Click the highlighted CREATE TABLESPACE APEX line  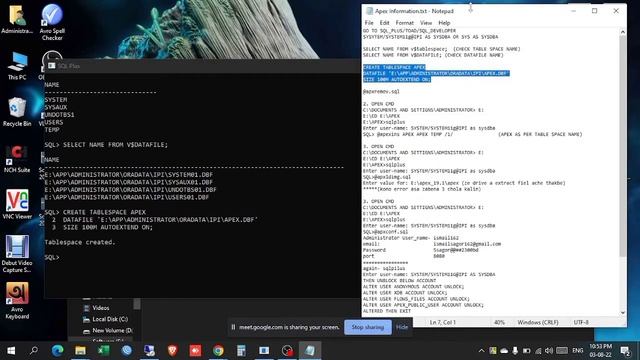click(x=394, y=67)
